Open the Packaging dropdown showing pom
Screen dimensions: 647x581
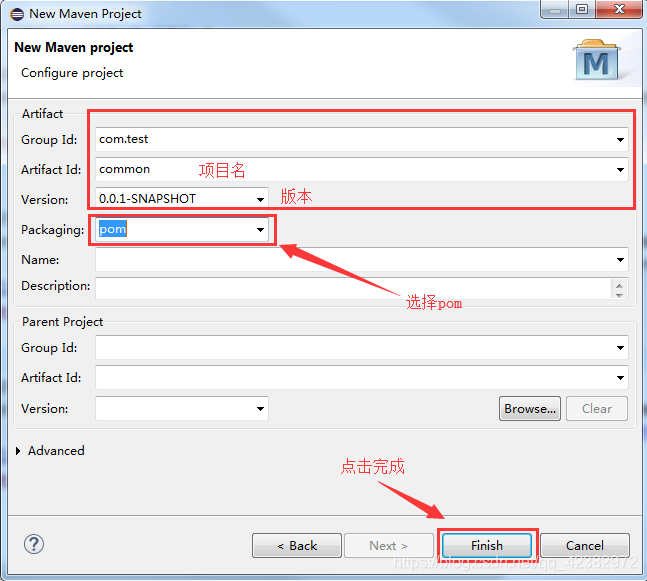click(260, 229)
